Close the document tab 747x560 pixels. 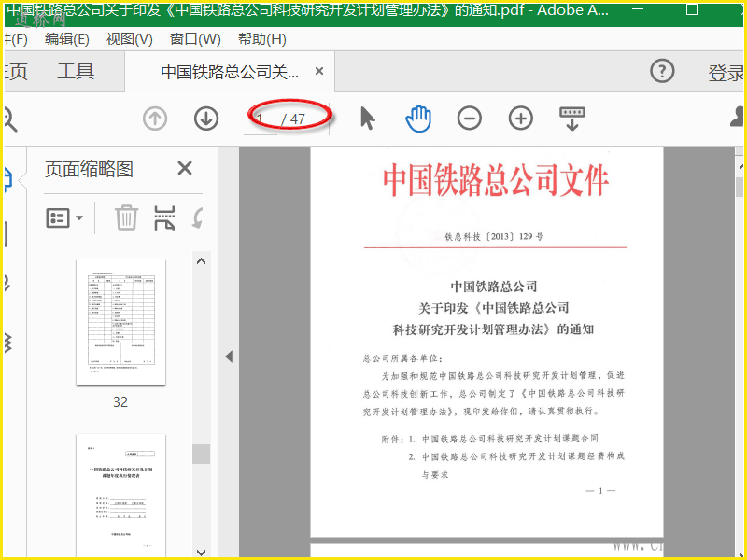coord(319,72)
